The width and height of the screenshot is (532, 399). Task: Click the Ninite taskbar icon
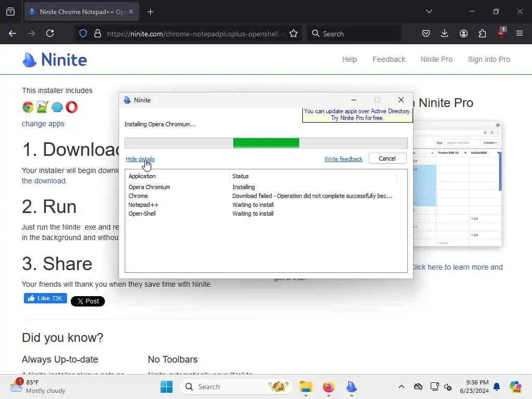coord(351,387)
